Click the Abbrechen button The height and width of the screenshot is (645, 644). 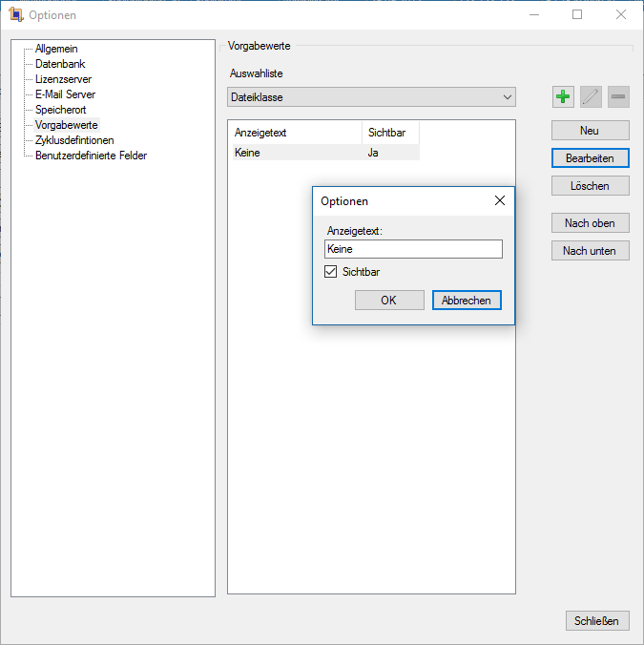[x=467, y=301]
